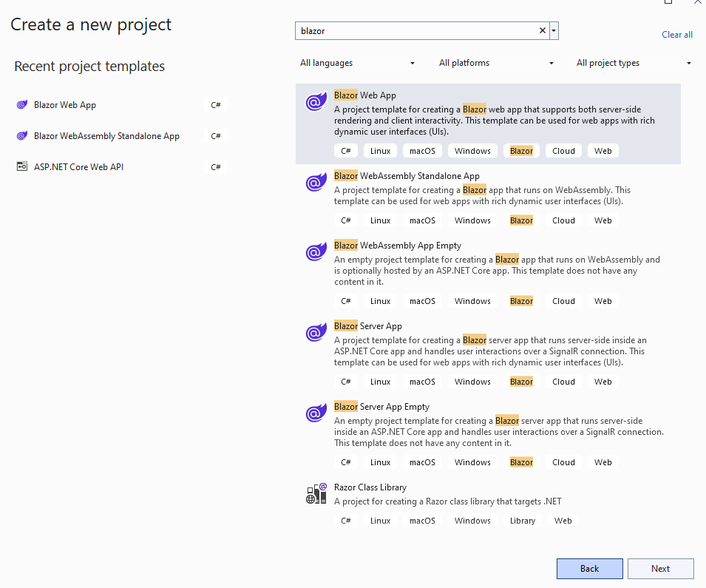Click the ASP.NET Core Web API icon
This screenshot has height=588, width=706.
pos(22,166)
